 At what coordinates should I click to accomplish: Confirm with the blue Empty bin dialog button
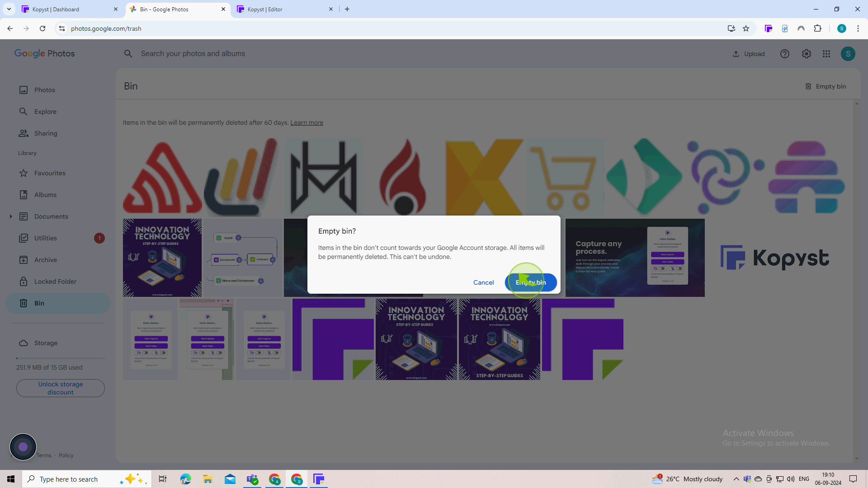coord(531,282)
